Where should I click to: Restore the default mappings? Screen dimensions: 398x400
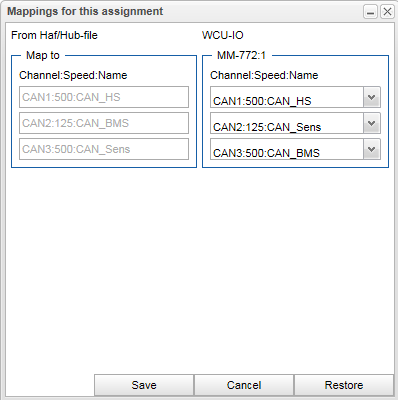[344, 385]
